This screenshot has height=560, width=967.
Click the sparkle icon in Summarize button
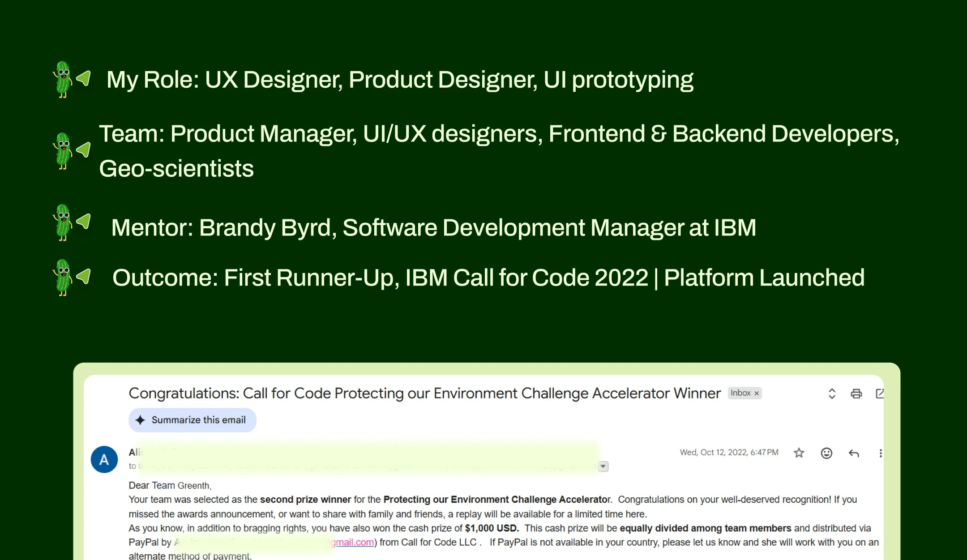(x=140, y=420)
